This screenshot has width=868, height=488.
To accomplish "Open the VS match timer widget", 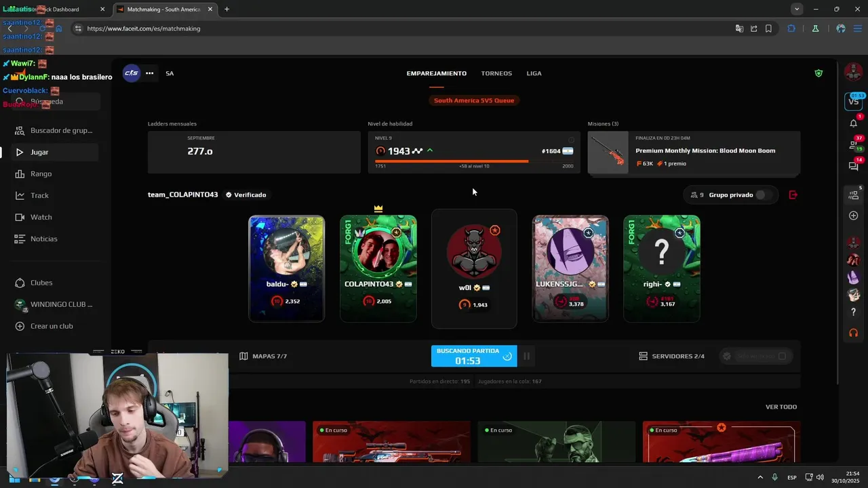I will click(854, 101).
